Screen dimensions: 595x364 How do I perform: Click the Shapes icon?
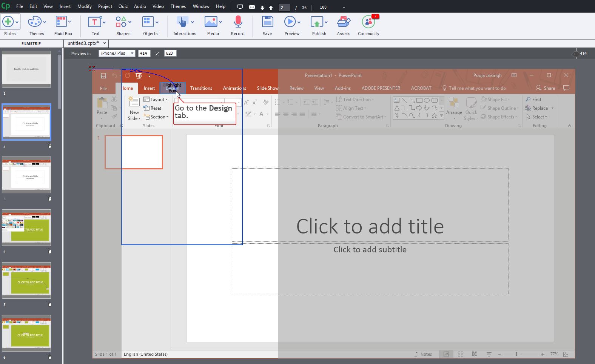click(x=121, y=22)
